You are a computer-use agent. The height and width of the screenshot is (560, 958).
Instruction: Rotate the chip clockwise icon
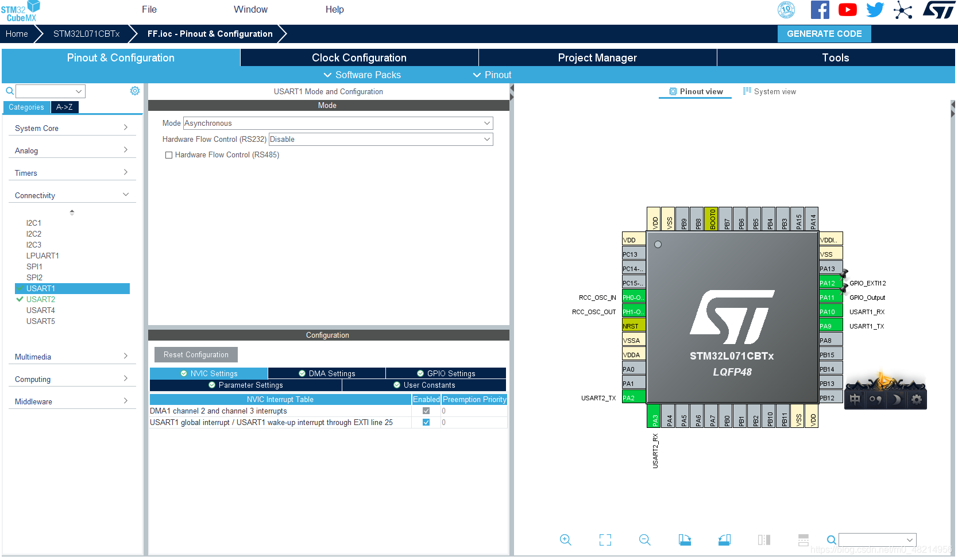[685, 540]
